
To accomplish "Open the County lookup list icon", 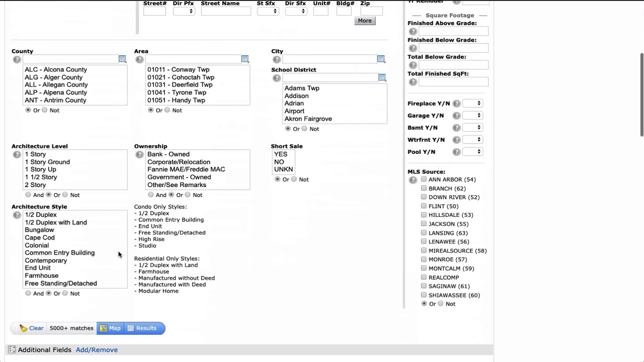I will tap(122, 59).
